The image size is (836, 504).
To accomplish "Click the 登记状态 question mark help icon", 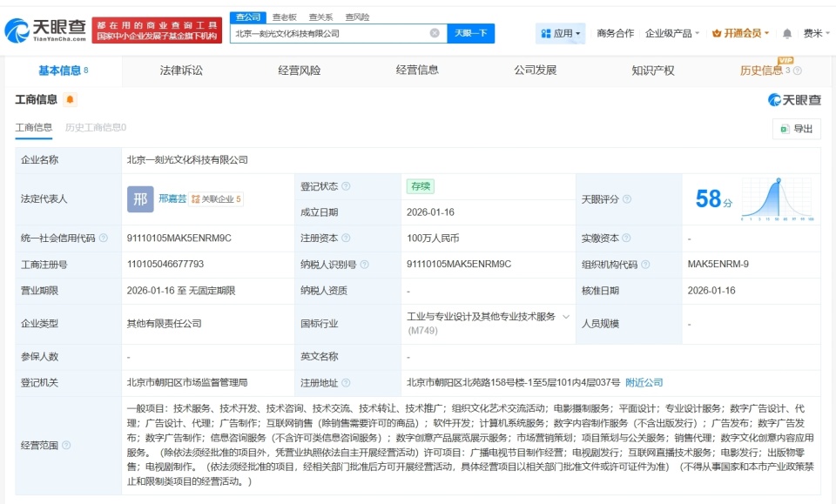I will pos(346,185).
